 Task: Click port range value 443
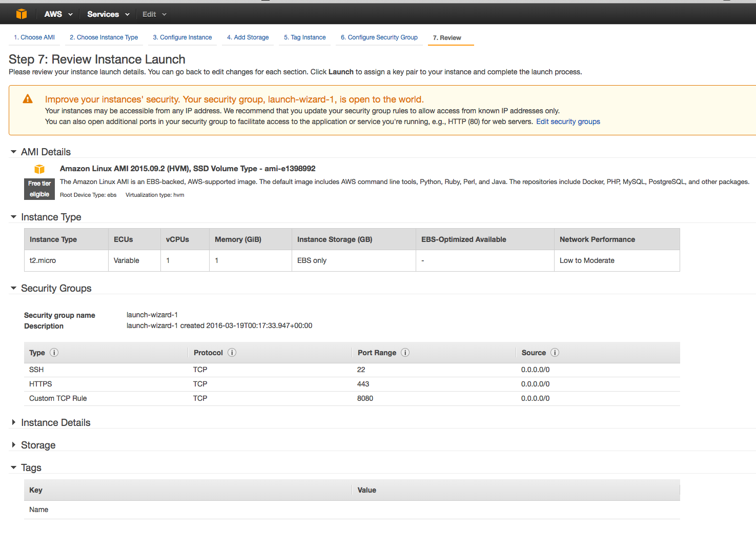[x=363, y=384]
